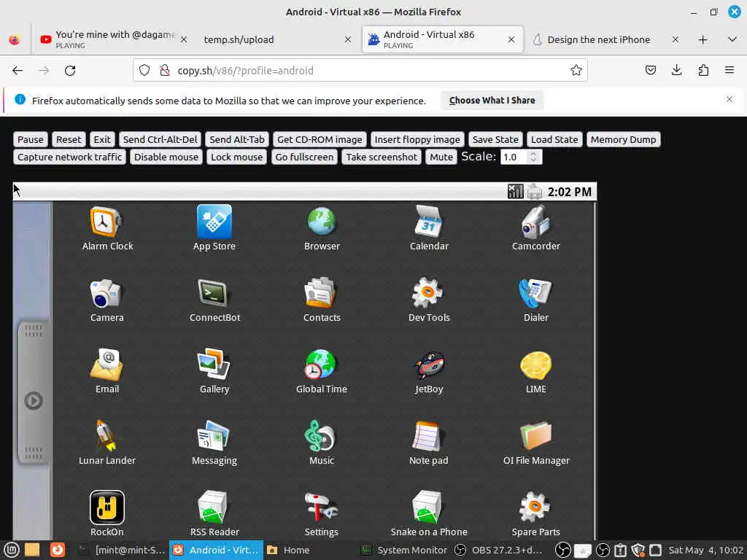This screenshot has width=747, height=560.
Task: Reload the current page
Action: (70, 71)
